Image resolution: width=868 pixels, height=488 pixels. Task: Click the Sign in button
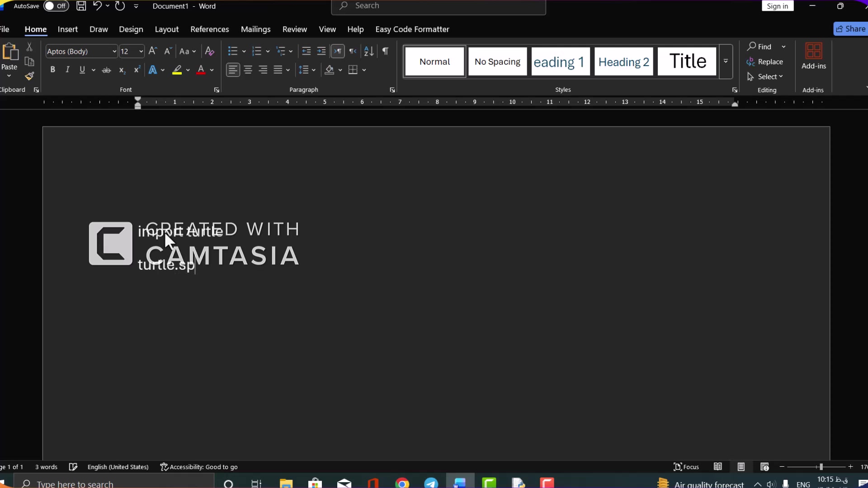777,6
